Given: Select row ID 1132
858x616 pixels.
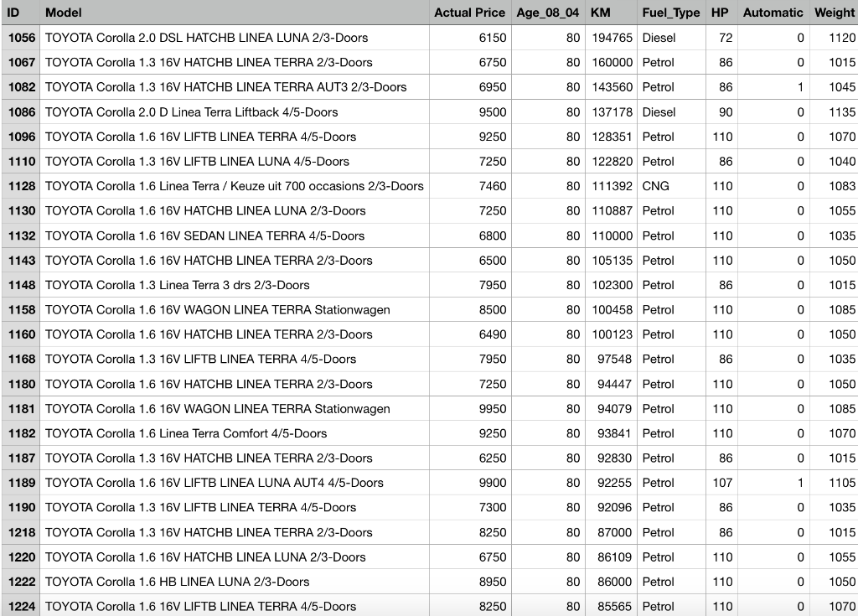Looking at the screenshot, I should coord(20,236).
